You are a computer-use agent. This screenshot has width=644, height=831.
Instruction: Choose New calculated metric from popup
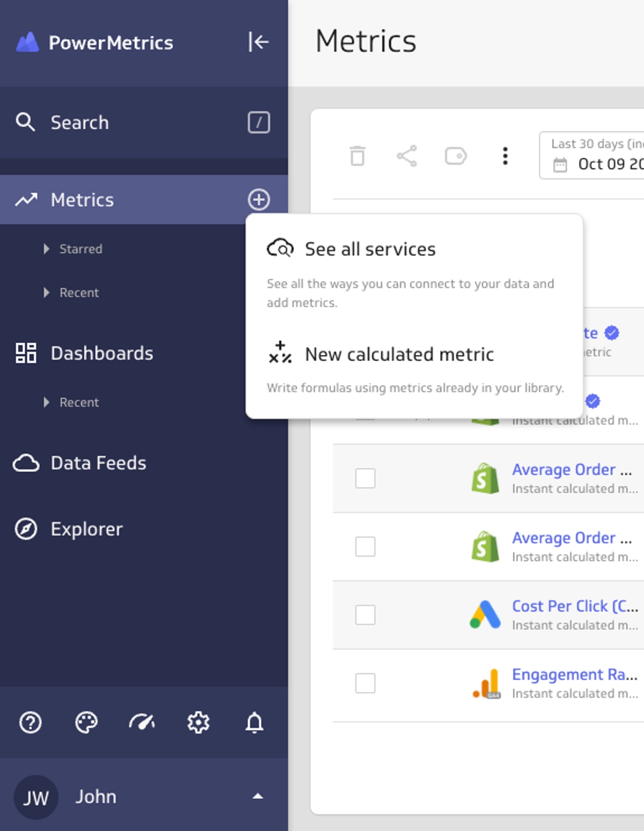point(399,354)
